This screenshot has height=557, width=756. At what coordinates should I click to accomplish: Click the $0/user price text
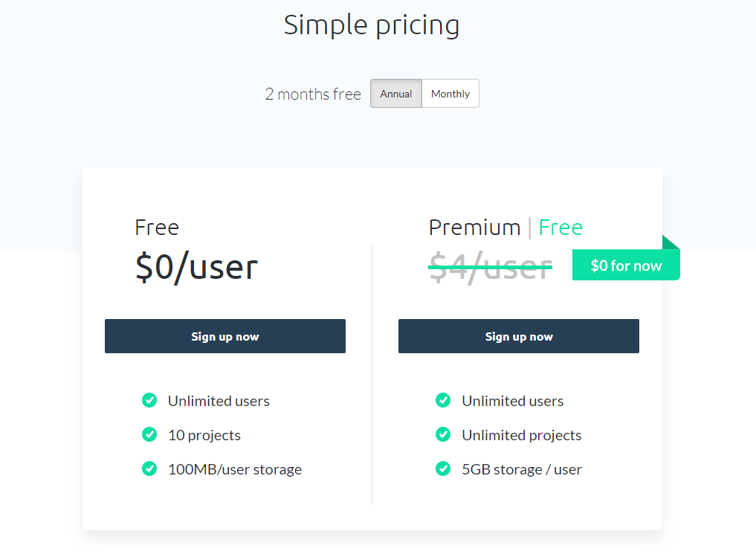[197, 267]
